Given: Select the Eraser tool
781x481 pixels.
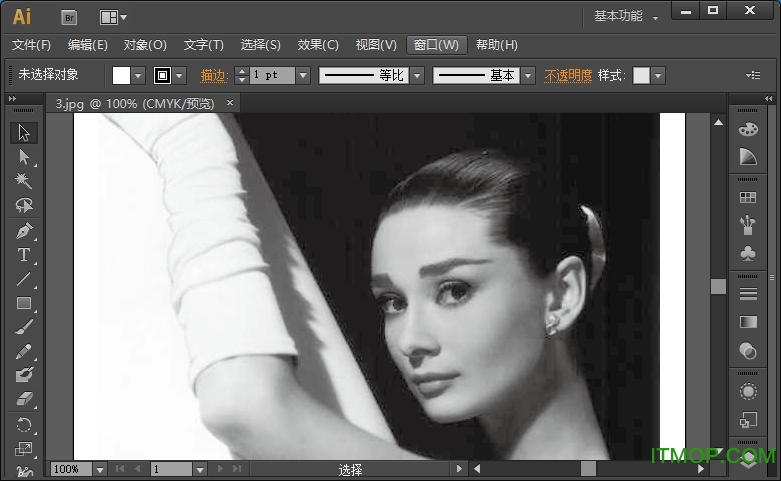Looking at the screenshot, I should [25, 399].
